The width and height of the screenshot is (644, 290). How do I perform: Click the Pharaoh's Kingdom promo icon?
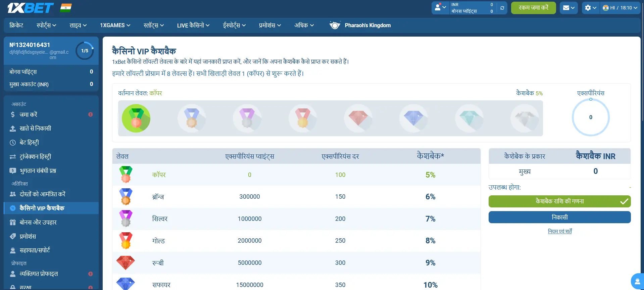tap(335, 26)
